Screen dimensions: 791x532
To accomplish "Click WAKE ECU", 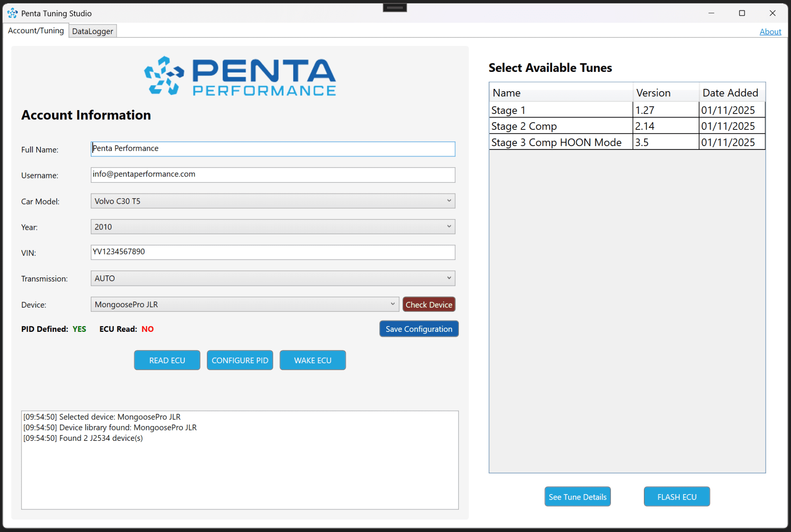I will click(312, 360).
